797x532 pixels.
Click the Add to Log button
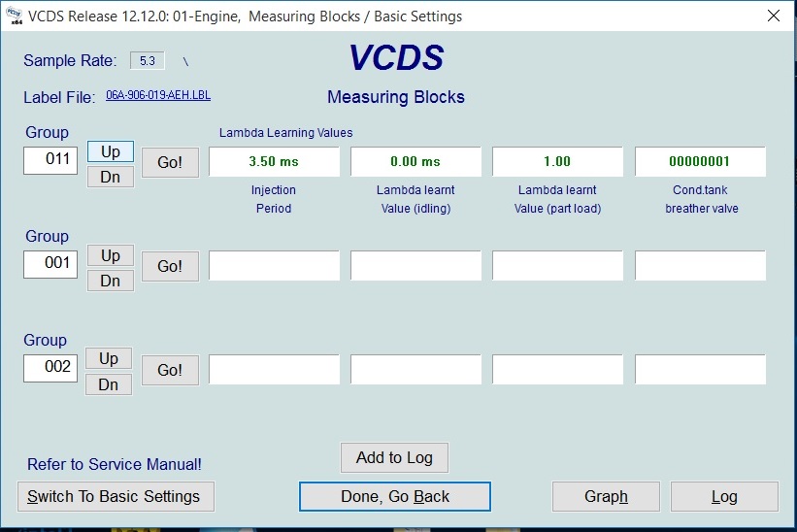coord(394,457)
